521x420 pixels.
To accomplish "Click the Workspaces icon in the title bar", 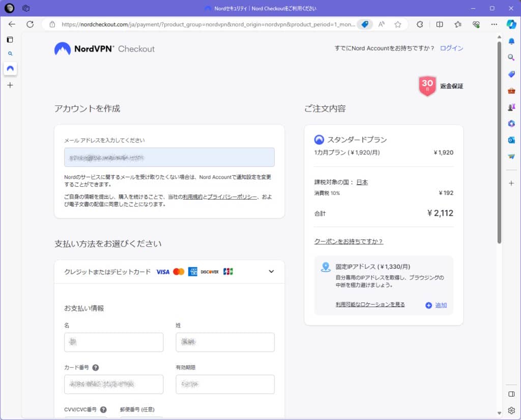I will 26,8.
